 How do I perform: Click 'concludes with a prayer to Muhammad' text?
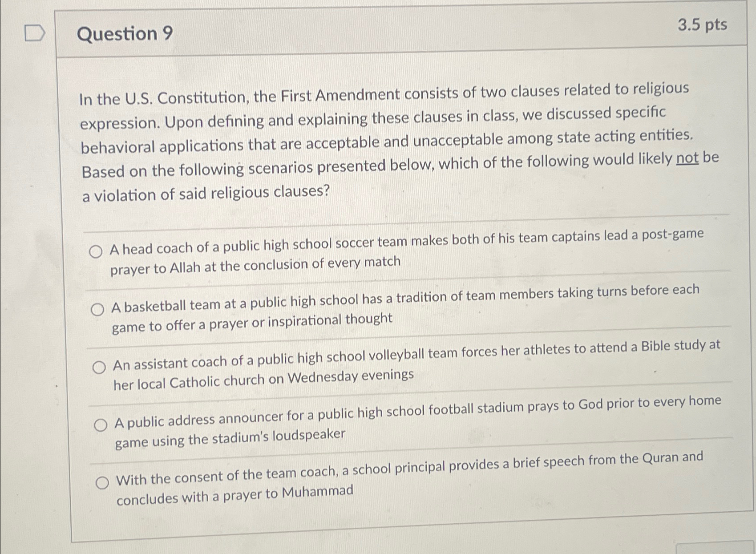235,496
